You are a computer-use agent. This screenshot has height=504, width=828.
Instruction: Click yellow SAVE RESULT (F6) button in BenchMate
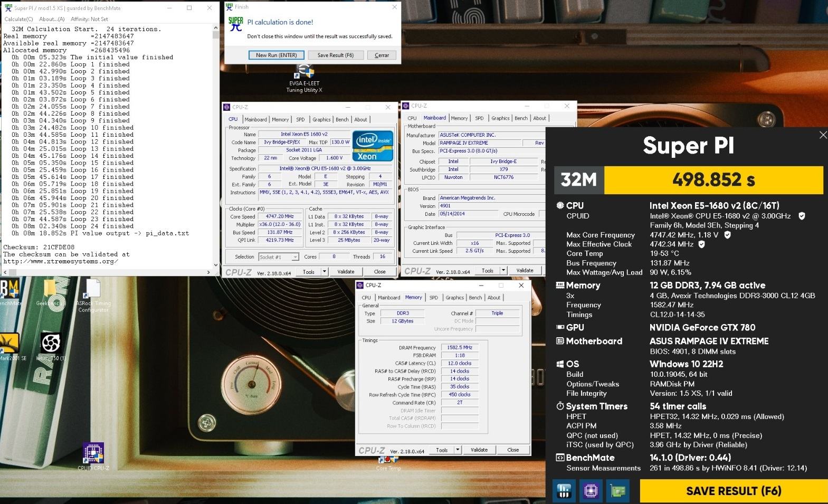pyautogui.click(x=734, y=491)
